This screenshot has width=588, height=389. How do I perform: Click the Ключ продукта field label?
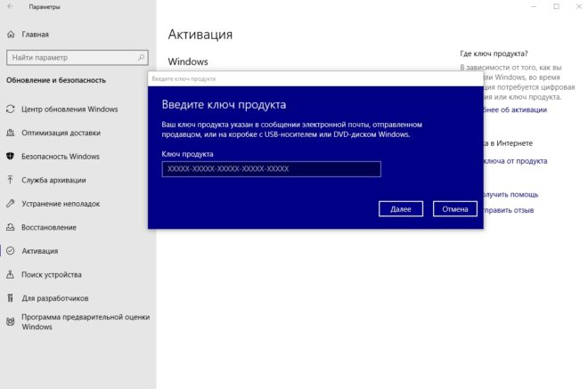(x=187, y=154)
